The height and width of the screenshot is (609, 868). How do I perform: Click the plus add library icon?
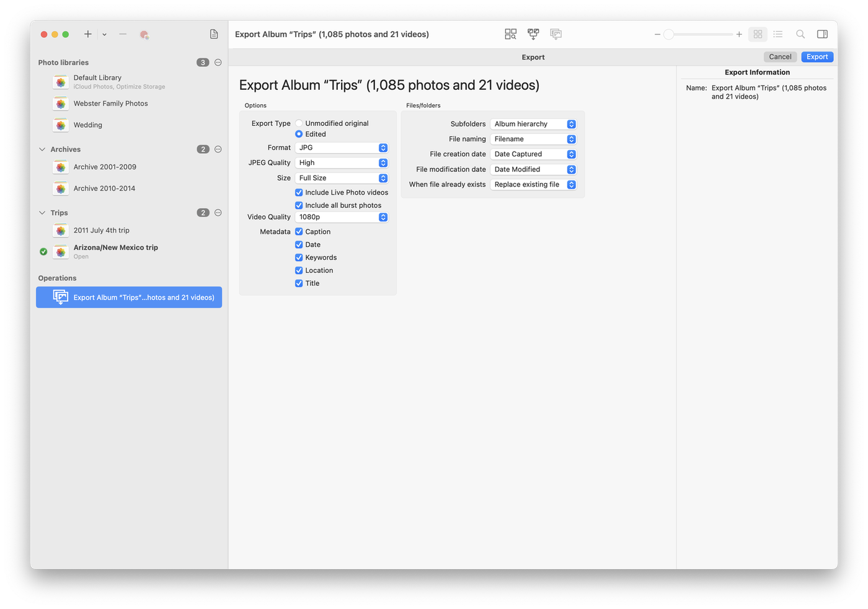click(x=88, y=35)
